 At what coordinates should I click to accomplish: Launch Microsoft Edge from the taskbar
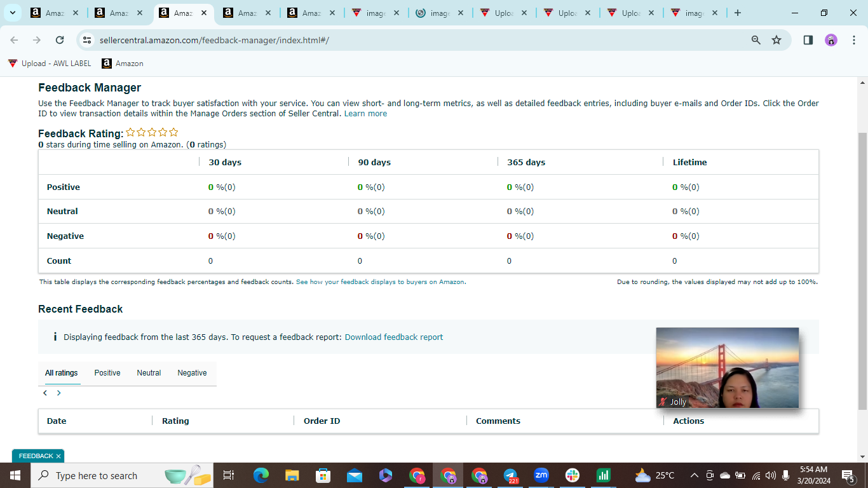[x=261, y=475]
